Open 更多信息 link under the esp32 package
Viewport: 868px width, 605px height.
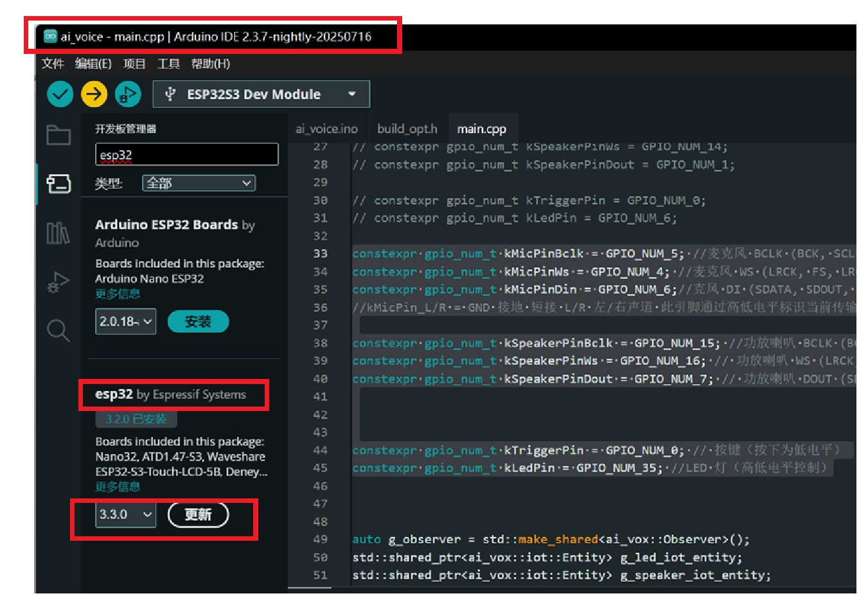click(118, 486)
